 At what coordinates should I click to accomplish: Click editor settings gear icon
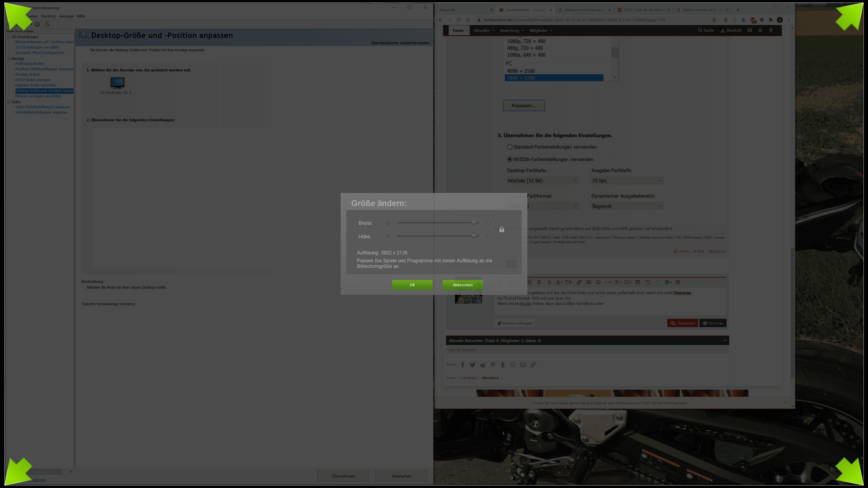(x=678, y=282)
